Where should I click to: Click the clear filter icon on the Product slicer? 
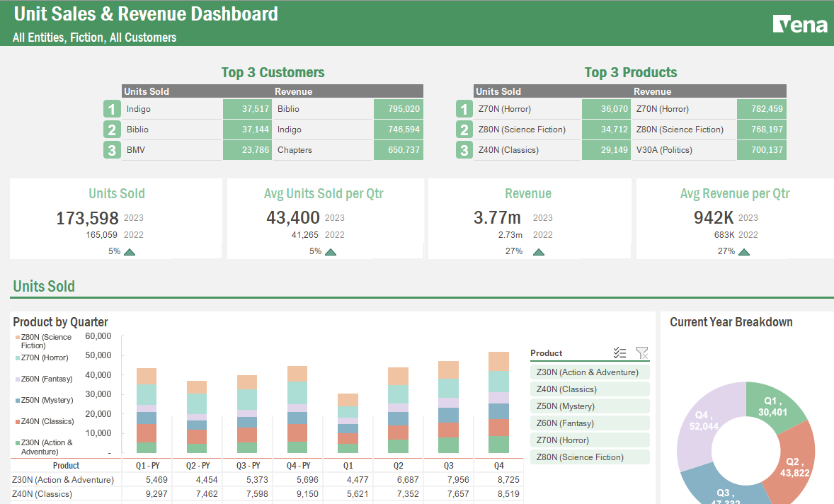click(x=642, y=353)
